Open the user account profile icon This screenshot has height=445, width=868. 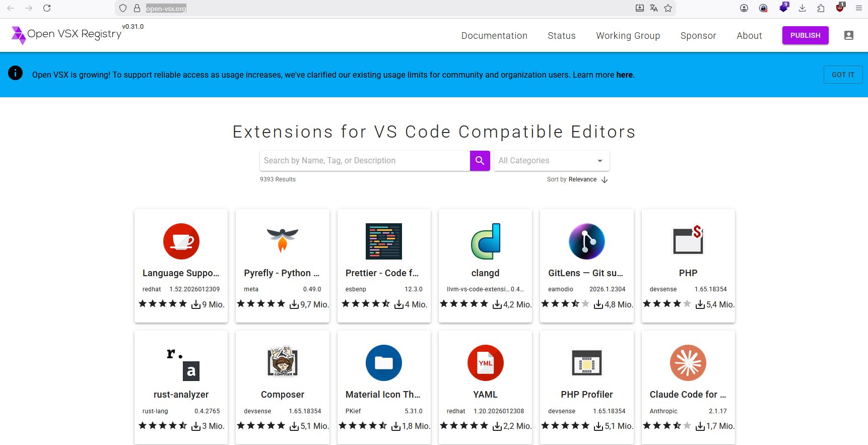(x=848, y=35)
